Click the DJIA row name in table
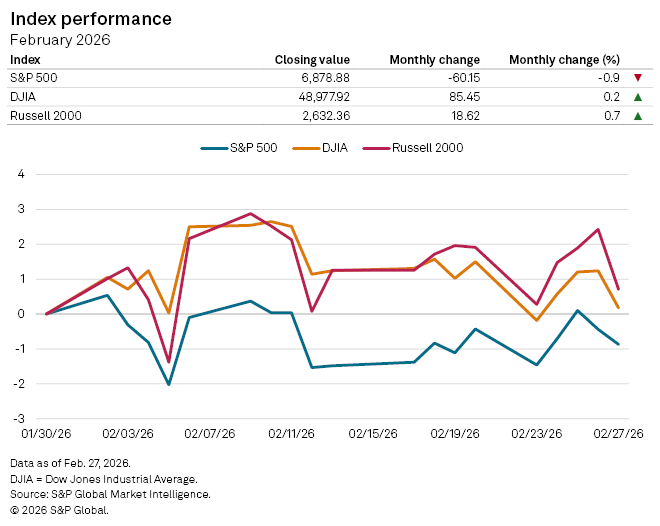 23,97
